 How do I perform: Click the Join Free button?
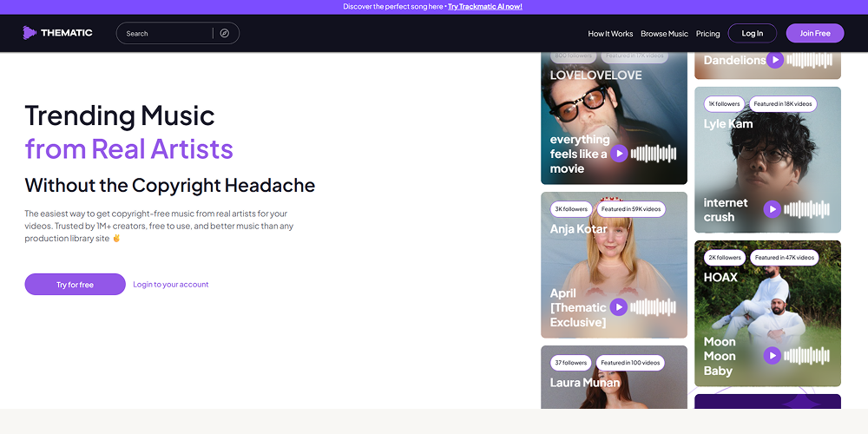(x=815, y=33)
